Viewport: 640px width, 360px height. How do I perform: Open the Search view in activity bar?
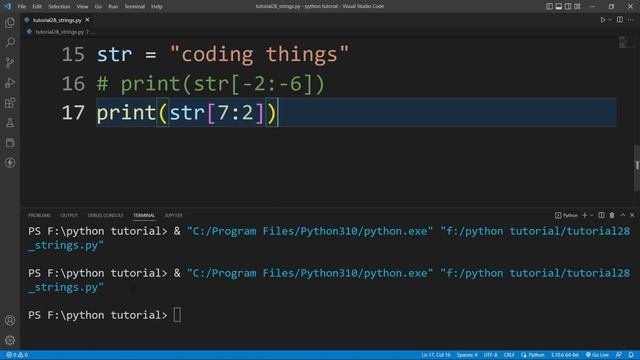pyautogui.click(x=10, y=42)
